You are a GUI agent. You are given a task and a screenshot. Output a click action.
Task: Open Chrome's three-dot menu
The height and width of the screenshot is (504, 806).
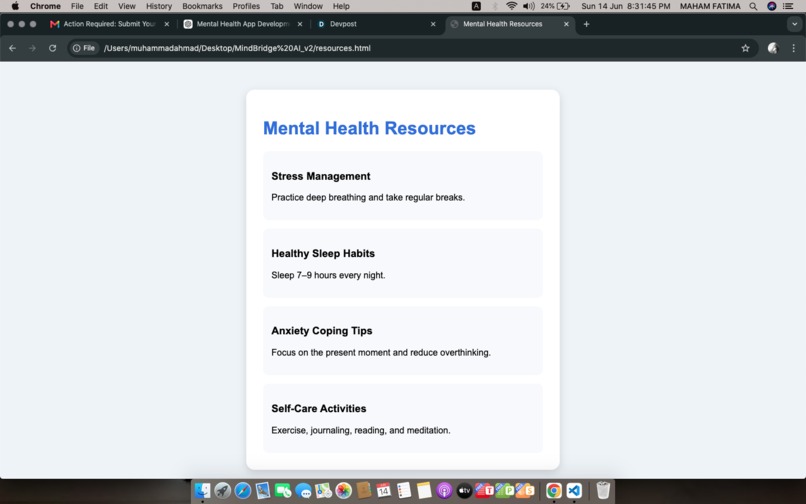pyautogui.click(x=794, y=48)
